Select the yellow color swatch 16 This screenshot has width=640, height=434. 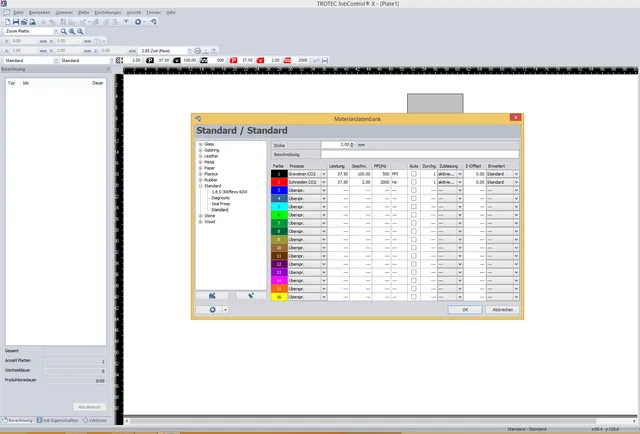click(x=278, y=297)
